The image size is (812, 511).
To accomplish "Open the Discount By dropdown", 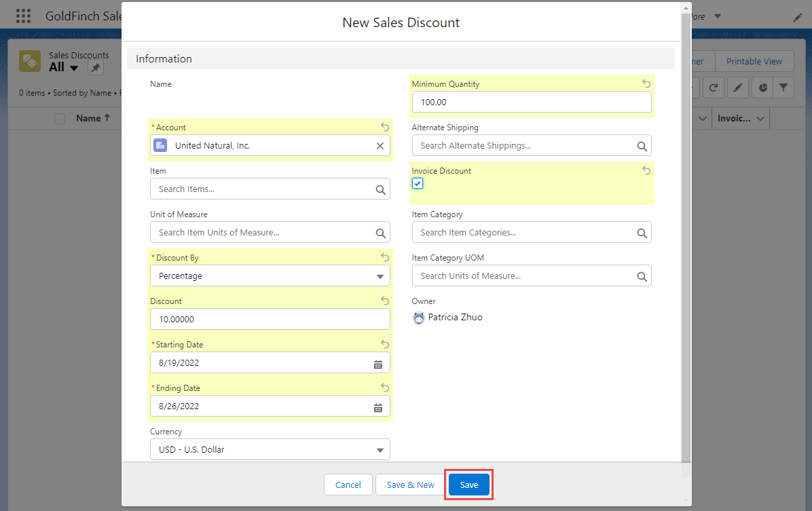I will click(270, 276).
